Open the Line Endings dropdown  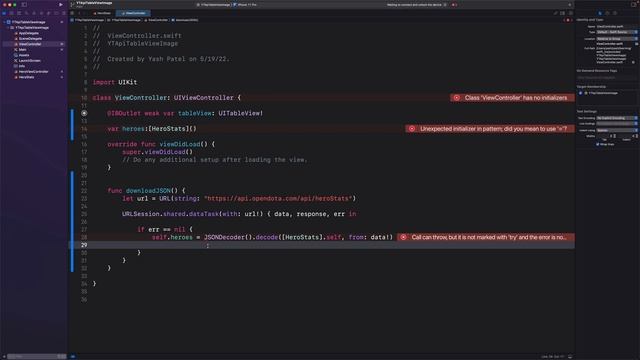(616, 124)
